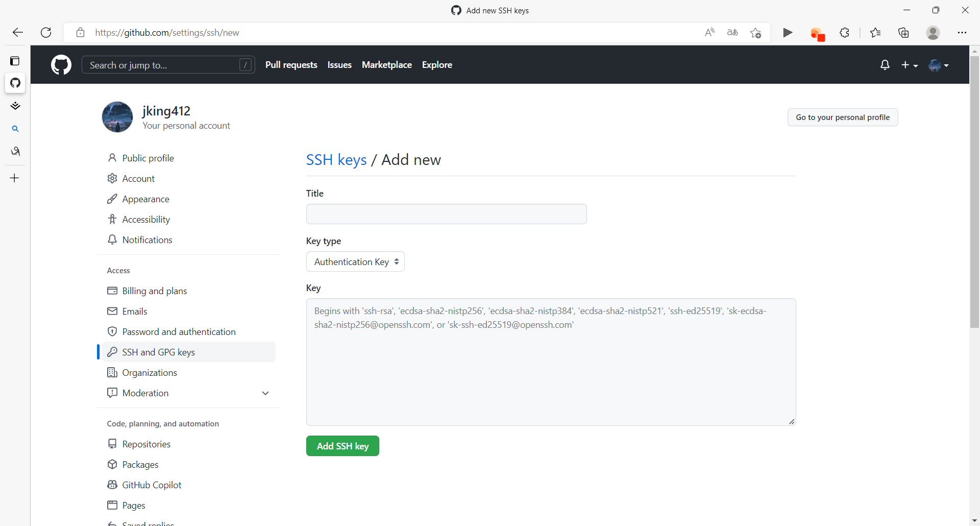Viewport: 980px width, 526px height.
Task: Click the jking412 profile avatar picture
Action: [117, 117]
